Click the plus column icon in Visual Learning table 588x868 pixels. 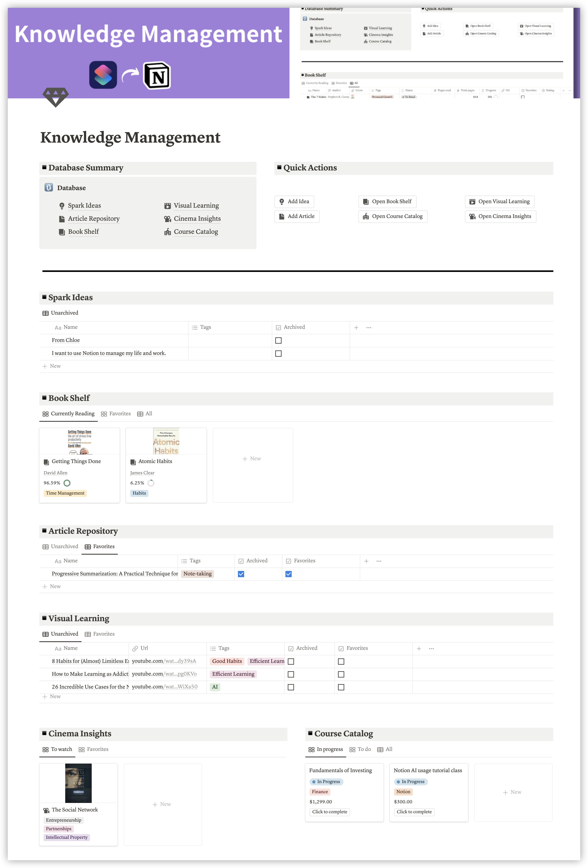click(x=418, y=649)
